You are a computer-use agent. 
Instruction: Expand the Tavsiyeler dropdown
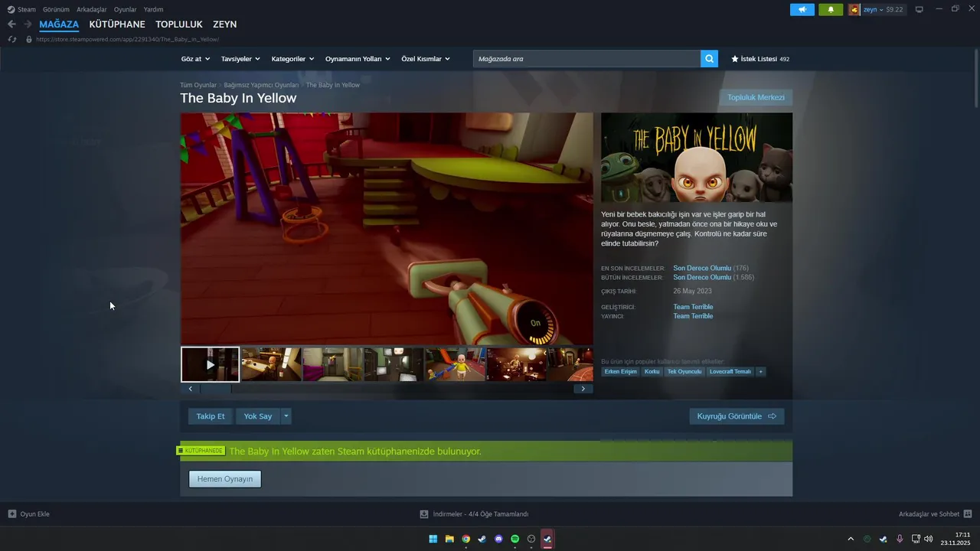pos(240,59)
